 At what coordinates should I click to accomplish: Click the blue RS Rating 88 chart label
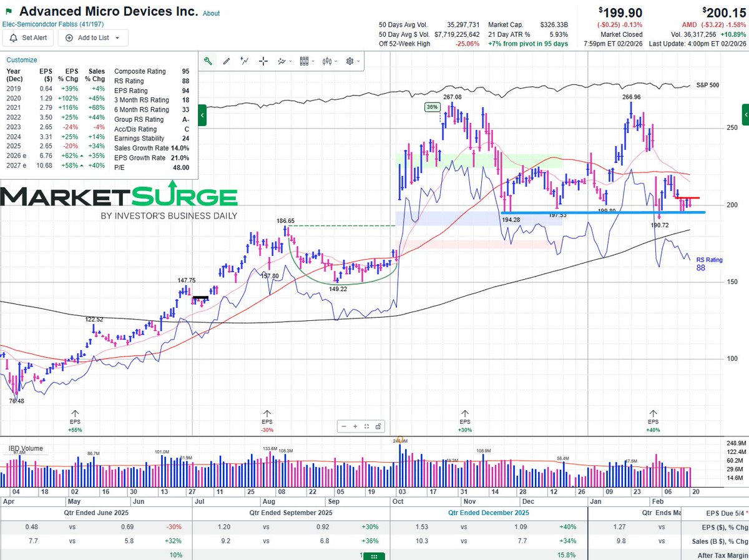coord(709,263)
